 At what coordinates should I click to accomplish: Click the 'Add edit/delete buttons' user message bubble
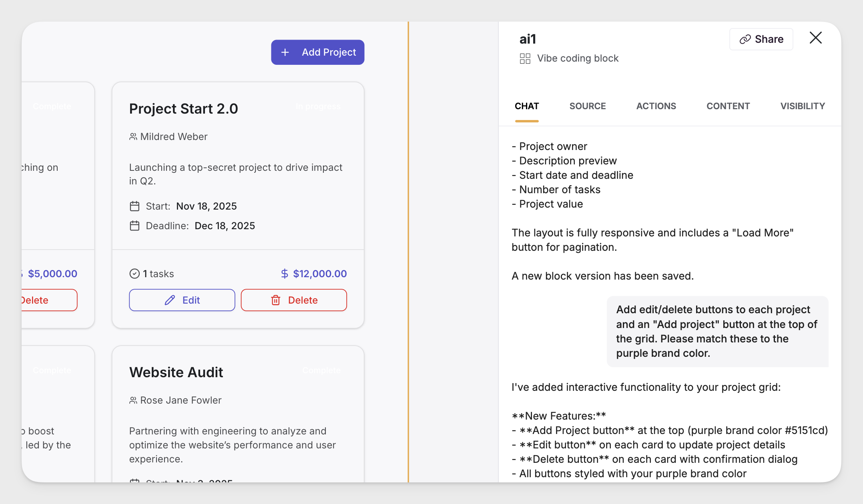pyautogui.click(x=717, y=331)
